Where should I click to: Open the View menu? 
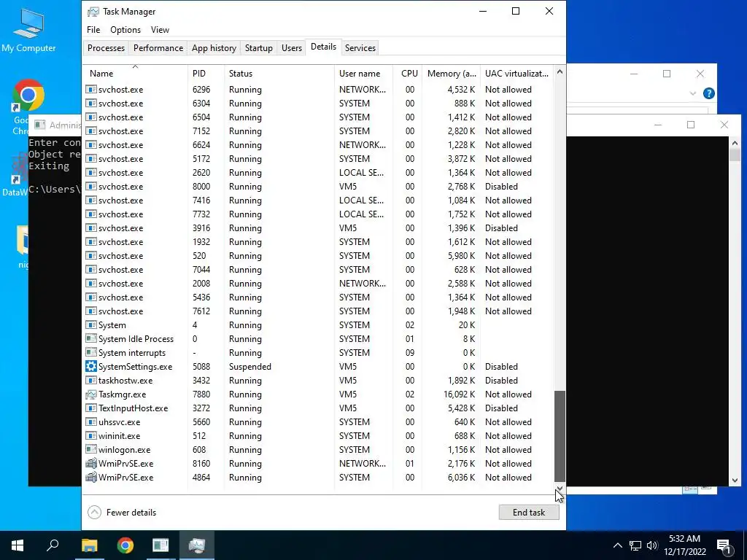click(160, 29)
